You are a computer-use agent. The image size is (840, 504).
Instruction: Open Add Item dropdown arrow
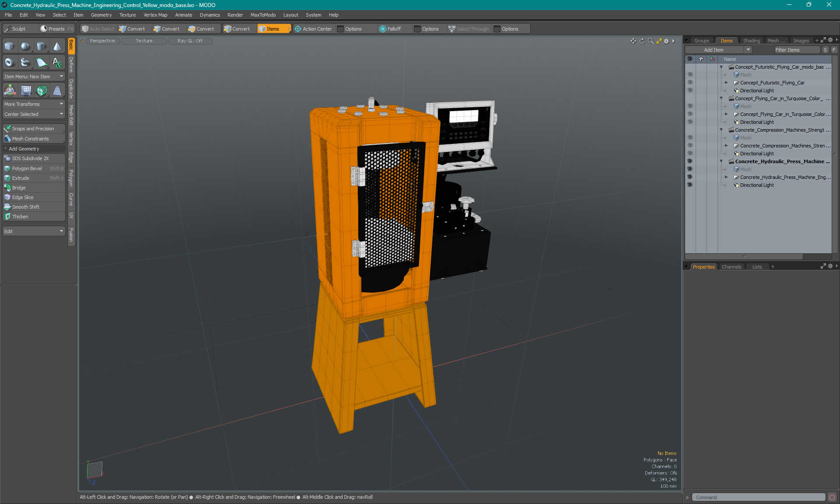click(749, 50)
